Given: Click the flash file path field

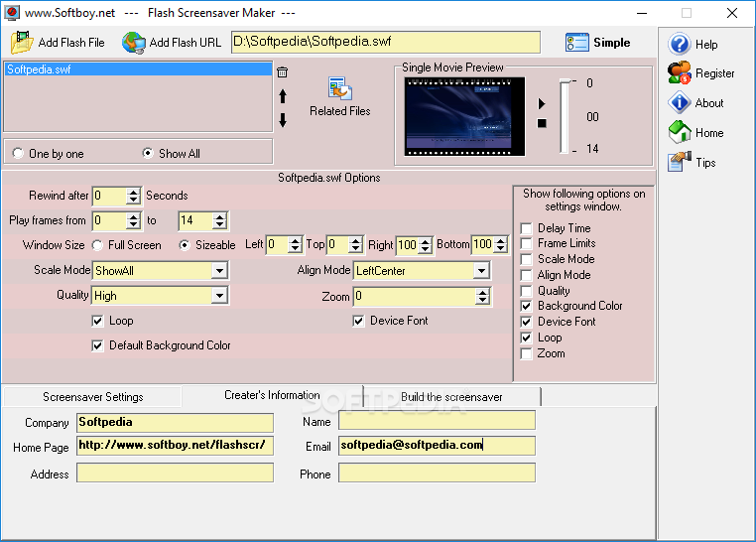Looking at the screenshot, I should click(x=386, y=42).
